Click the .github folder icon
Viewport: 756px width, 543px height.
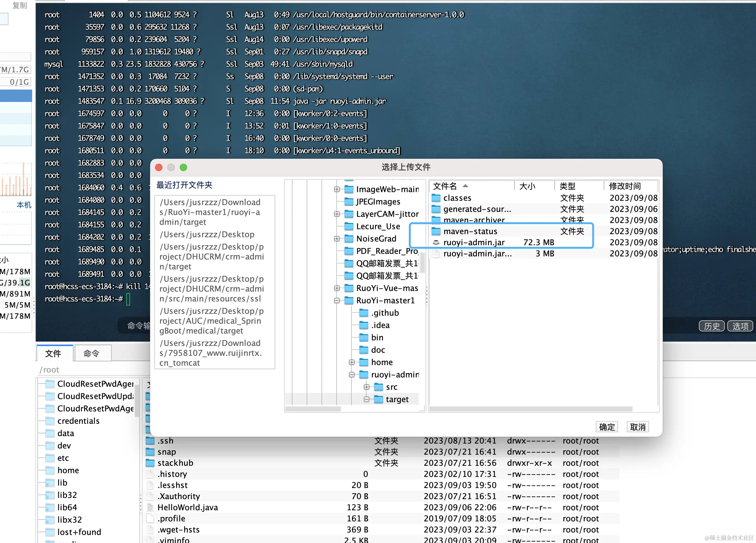364,313
